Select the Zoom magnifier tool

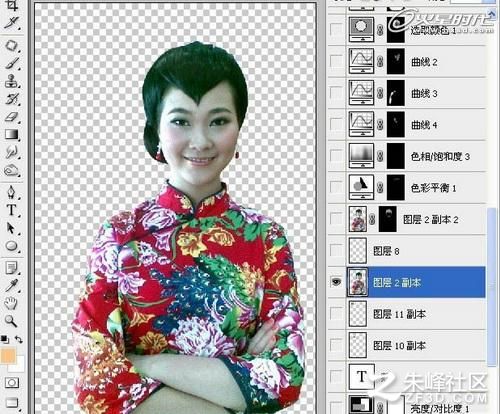pyautogui.click(x=12, y=321)
